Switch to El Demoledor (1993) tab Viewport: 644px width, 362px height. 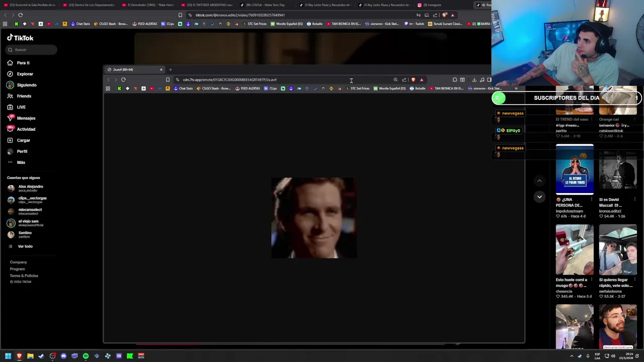tap(147, 5)
